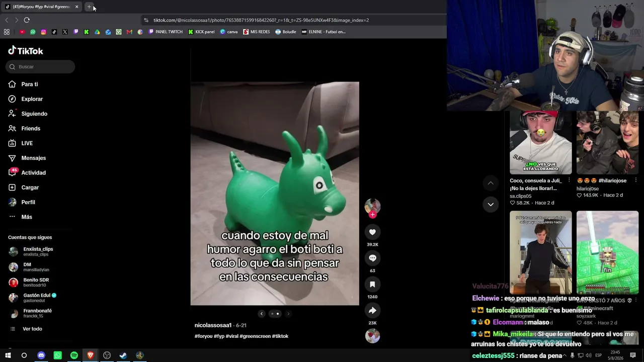The image size is (644, 362).
Task: Show the next photo in carousel
Action: pos(288,314)
